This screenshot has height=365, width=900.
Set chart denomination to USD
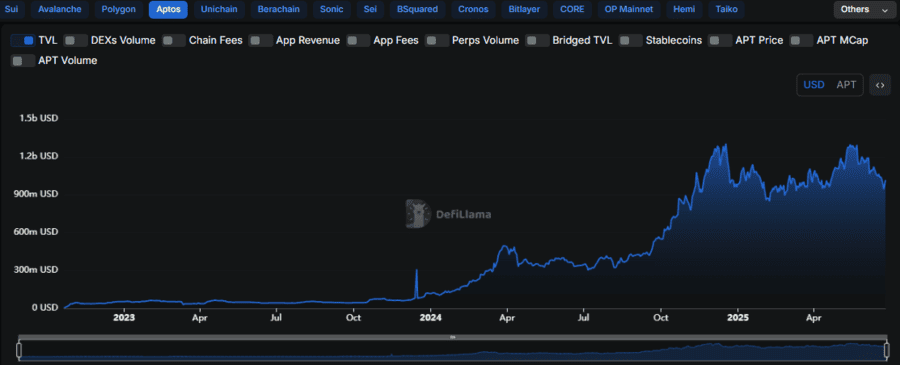click(x=814, y=85)
